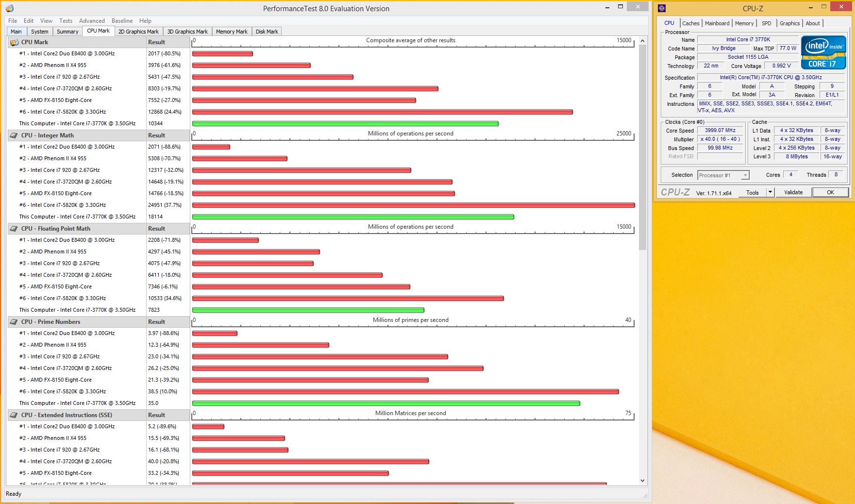Click the Intel Core i7 logo in CPU-Z
The width and height of the screenshot is (855, 504).
[x=823, y=52]
